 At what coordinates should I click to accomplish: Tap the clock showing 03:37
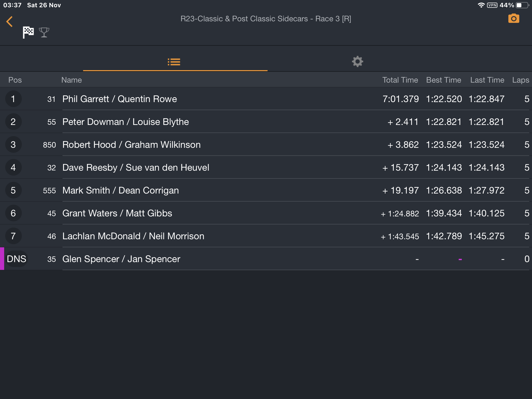point(12,5)
